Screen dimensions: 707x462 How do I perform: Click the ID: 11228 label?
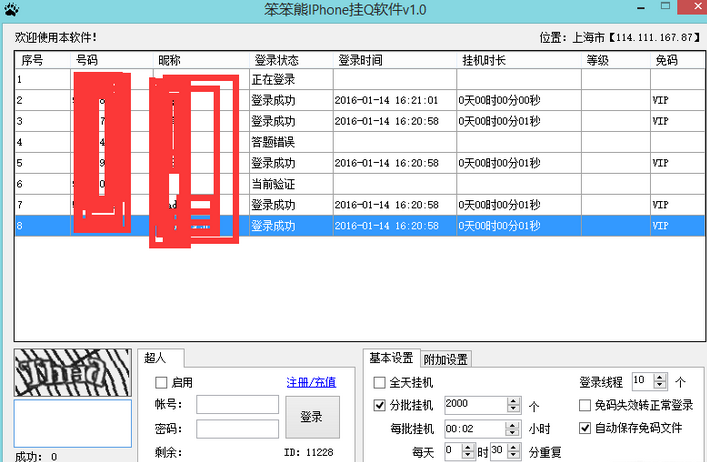pyautogui.click(x=309, y=453)
